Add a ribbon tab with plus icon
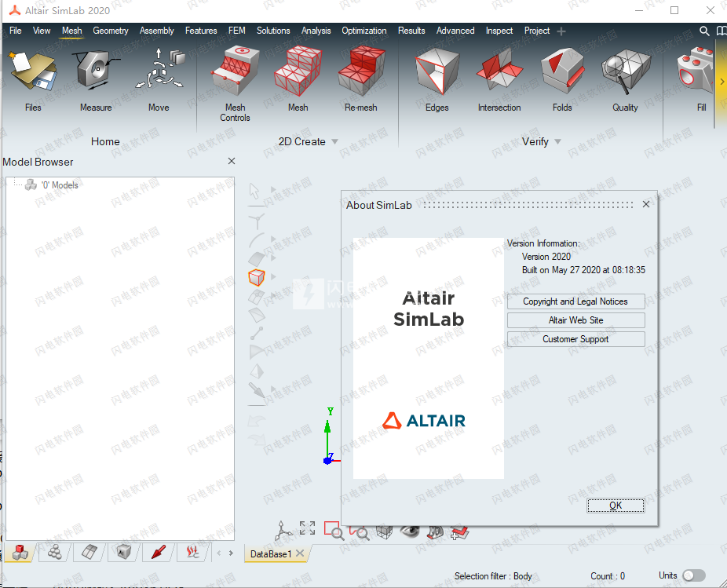The height and width of the screenshot is (588, 727). (x=561, y=31)
